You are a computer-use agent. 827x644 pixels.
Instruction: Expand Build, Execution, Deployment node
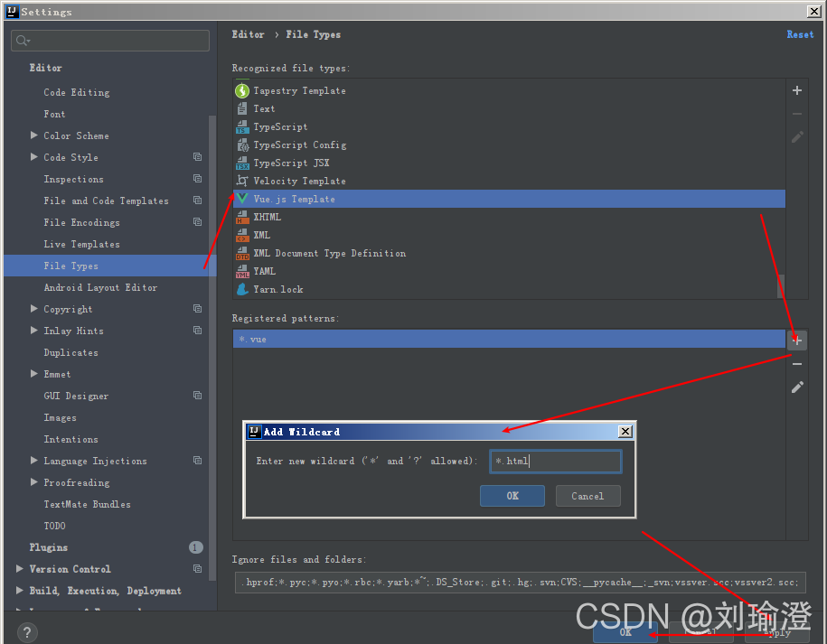[x=20, y=590]
